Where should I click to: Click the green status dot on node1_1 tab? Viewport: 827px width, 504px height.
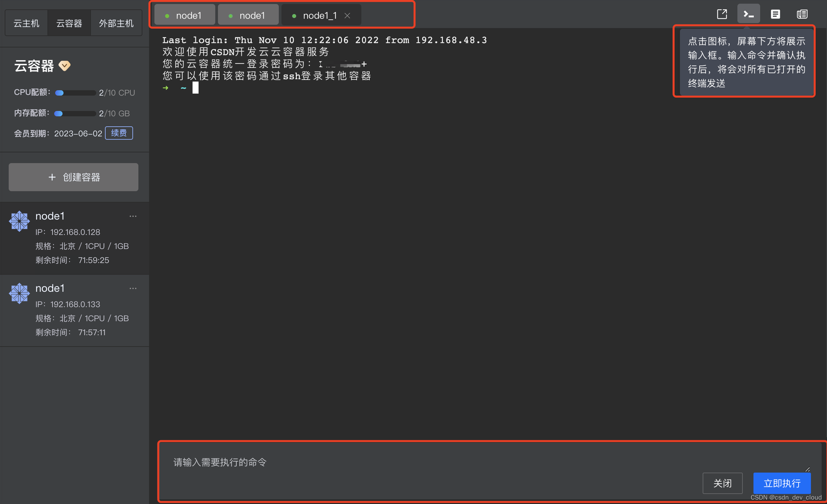294,15
